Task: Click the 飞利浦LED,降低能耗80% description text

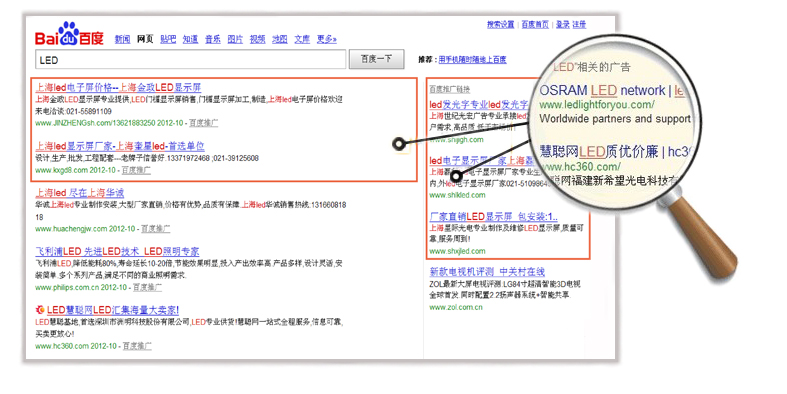Action: (x=189, y=269)
